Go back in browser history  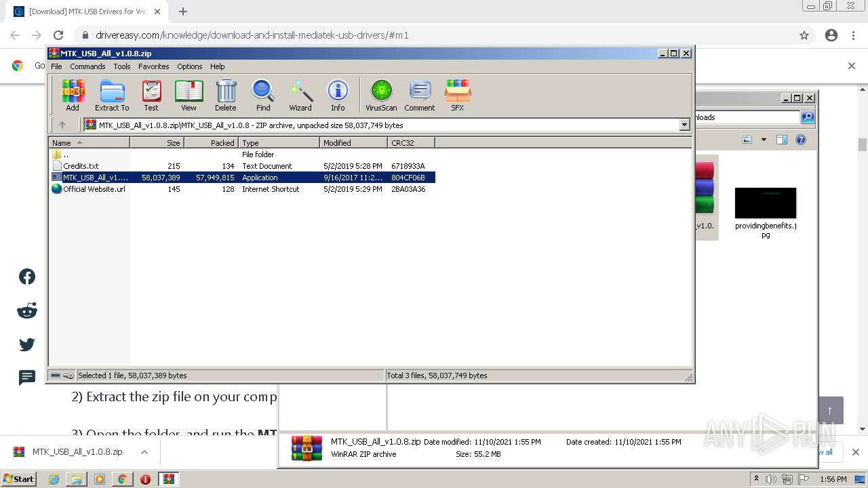(x=15, y=35)
